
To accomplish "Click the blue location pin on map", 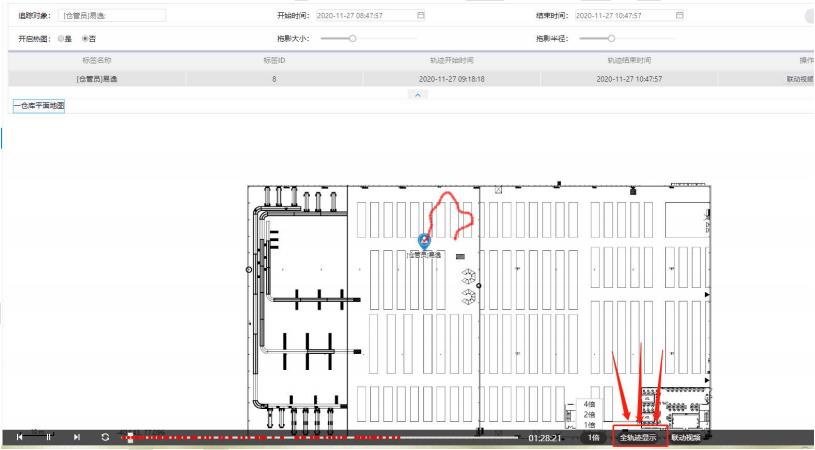I will [424, 242].
